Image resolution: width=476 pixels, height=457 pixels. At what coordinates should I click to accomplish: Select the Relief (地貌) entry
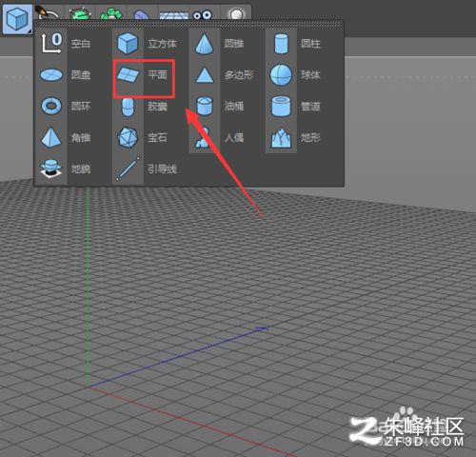coord(50,169)
